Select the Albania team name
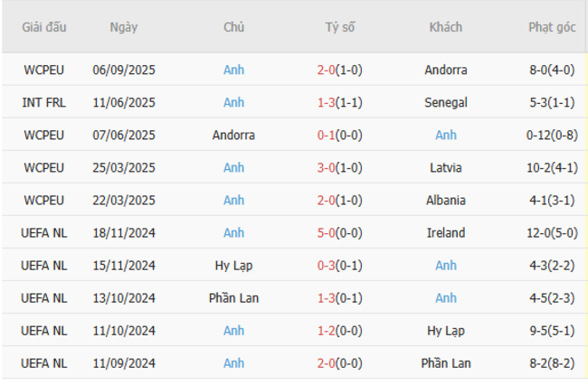The height and width of the screenshot is (385, 588). click(445, 200)
